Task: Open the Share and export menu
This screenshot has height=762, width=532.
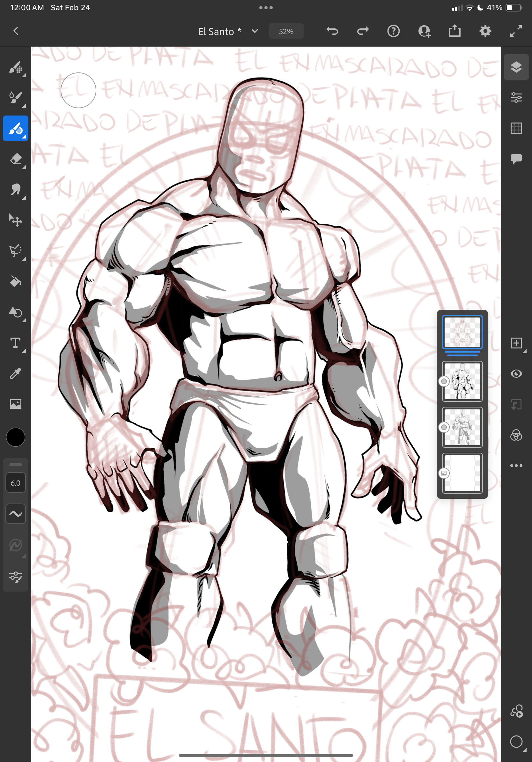Action: coord(455,31)
